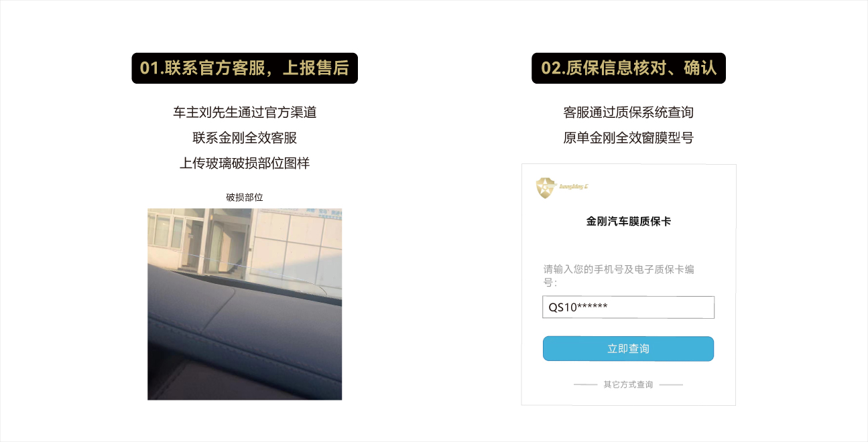Click the text line 上传玻璃破损部位图样
This screenshot has height=442, width=868.
pyautogui.click(x=245, y=163)
